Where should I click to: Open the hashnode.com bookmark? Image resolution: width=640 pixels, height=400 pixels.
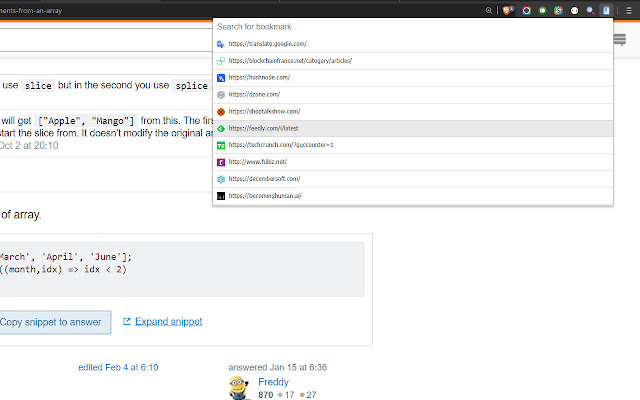413,78
